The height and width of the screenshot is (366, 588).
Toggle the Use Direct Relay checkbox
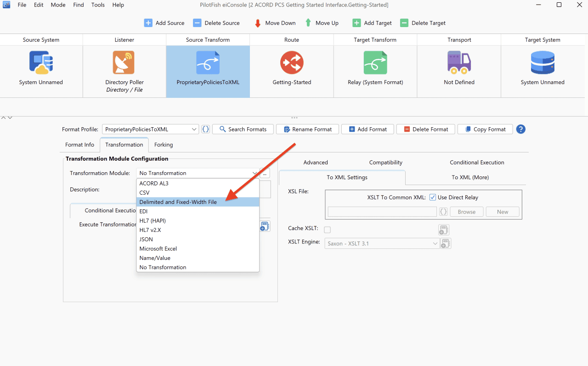pyautogui.click(x=433, y=197)
